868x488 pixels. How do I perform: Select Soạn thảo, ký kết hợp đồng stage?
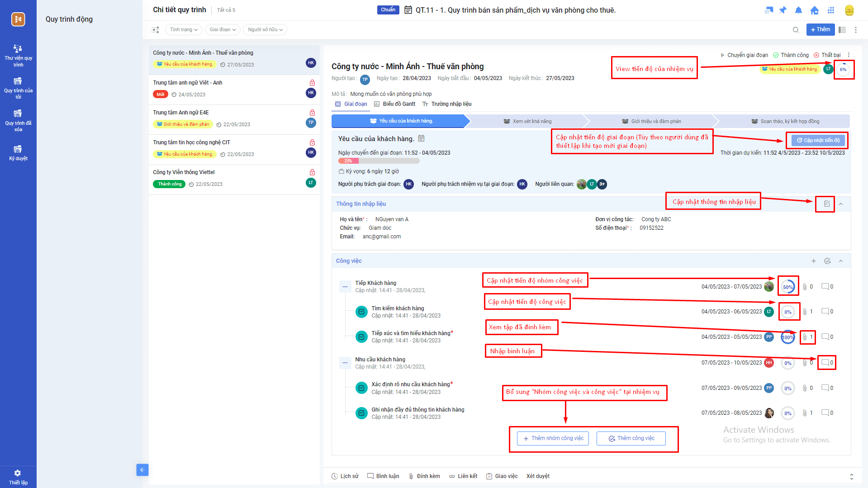coord(785,121)
